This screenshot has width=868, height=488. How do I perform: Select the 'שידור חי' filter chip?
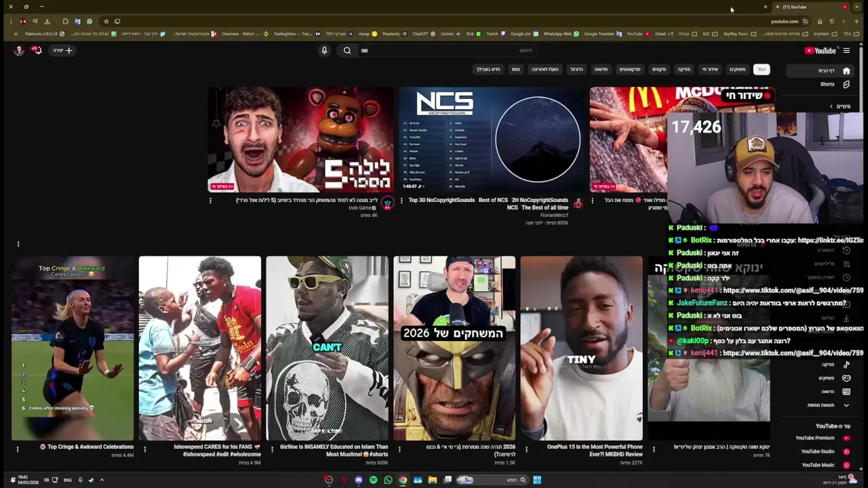pos(710,69)
